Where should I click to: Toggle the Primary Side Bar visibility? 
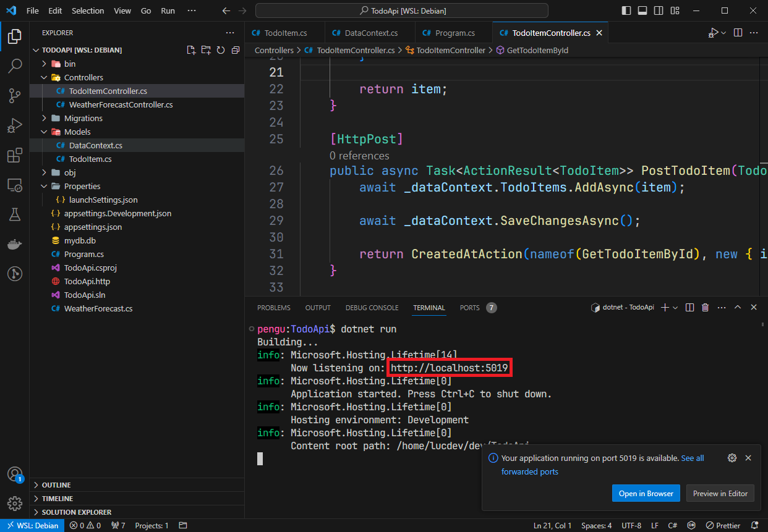tap(626, 10)
